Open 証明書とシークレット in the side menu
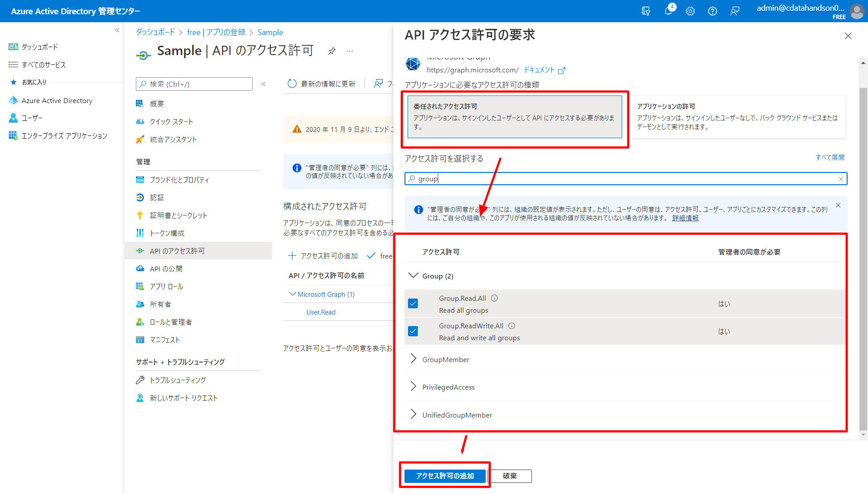The width and height of the screenshot is (868, 494). coord(178,215)
